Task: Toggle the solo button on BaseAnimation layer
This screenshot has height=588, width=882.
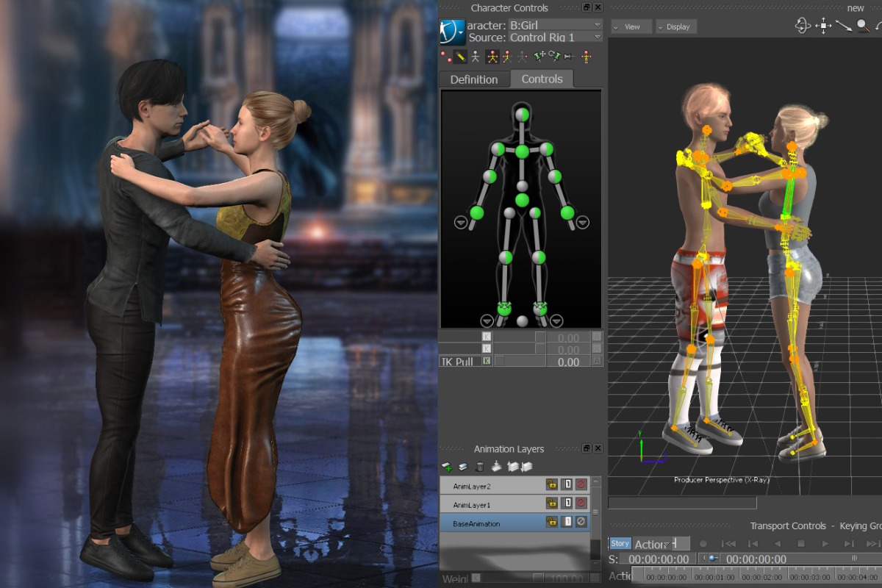Action: coord(567,522)
